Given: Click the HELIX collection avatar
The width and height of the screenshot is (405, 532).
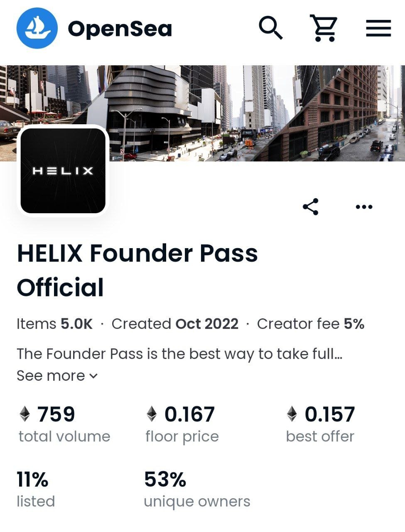Looking at the screenshot, I should coord(63,171).
